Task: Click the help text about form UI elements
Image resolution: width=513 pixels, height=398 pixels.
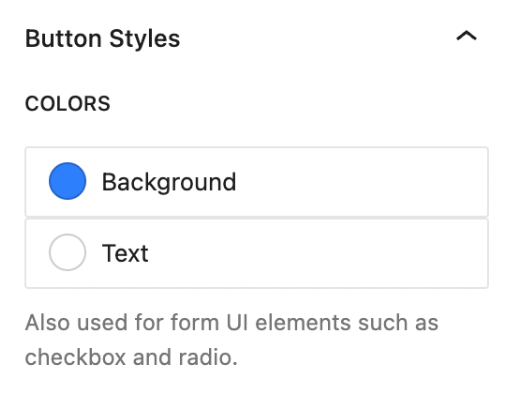Action: click(x=232, y=340)
